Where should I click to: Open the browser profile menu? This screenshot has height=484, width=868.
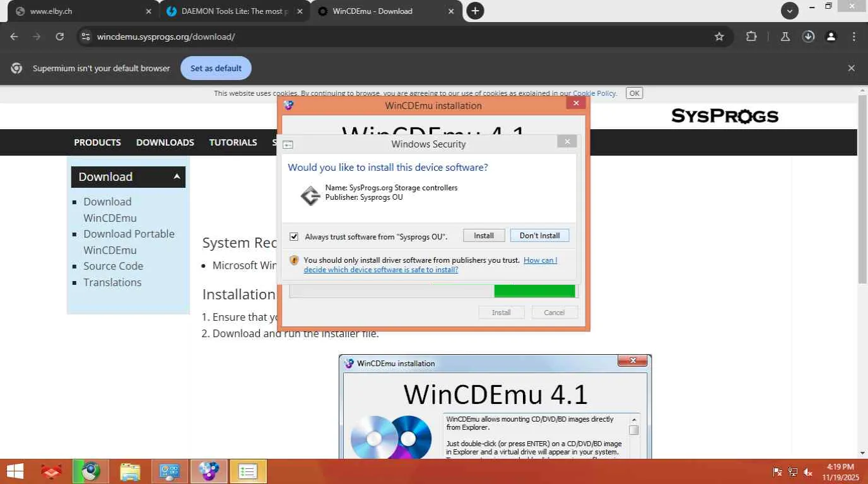click(831, 37)
